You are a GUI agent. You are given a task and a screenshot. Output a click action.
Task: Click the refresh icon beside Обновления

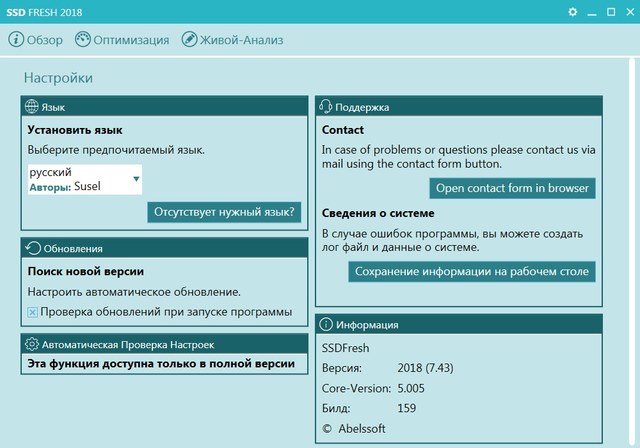point(32,248)
